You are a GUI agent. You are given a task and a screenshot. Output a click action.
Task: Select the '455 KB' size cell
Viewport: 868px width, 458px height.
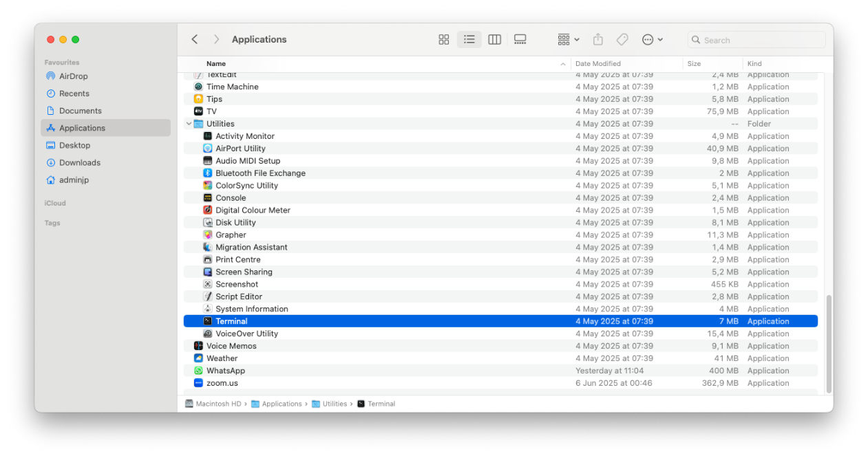(x=725, y=285)
